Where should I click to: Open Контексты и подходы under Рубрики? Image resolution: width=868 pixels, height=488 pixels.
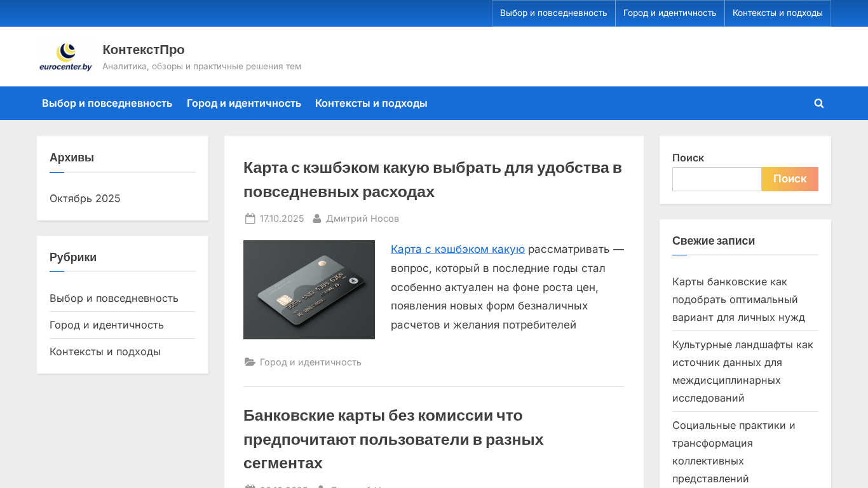coord(105,351)
